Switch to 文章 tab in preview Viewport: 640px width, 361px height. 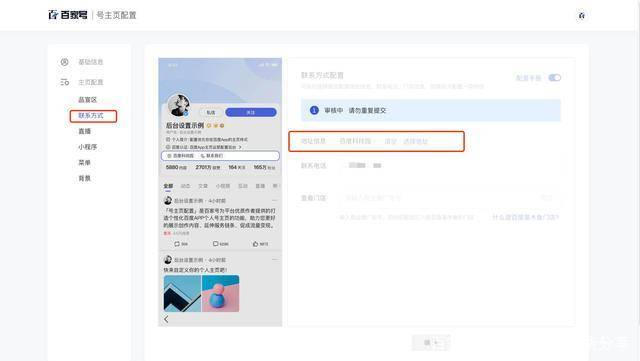(x=203, y=186)
